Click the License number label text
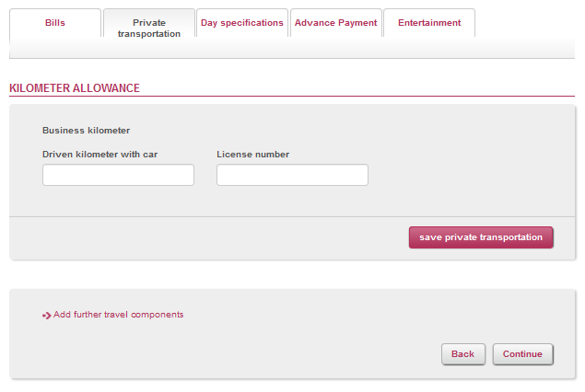The image size is (585, 392). click(253, 155)
